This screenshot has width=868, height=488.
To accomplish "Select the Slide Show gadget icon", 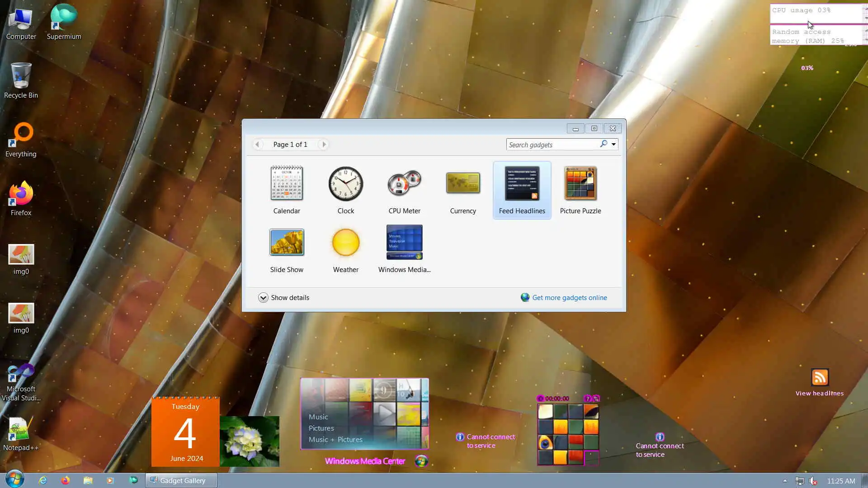I will (x=287, y=242).
